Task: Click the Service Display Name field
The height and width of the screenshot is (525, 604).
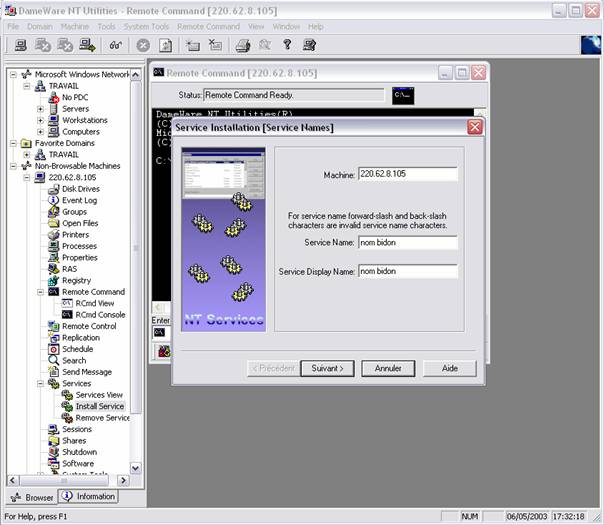Action: tap(408, 272)
